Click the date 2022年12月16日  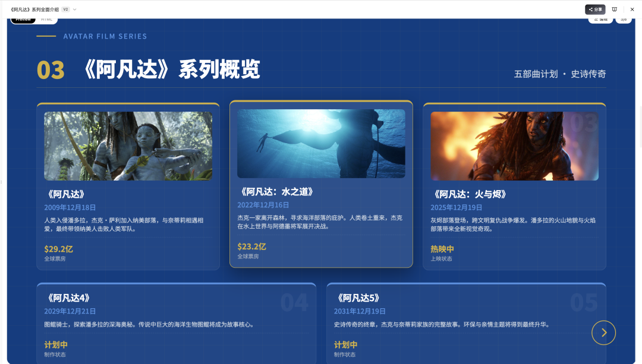[x=263, y=205]
